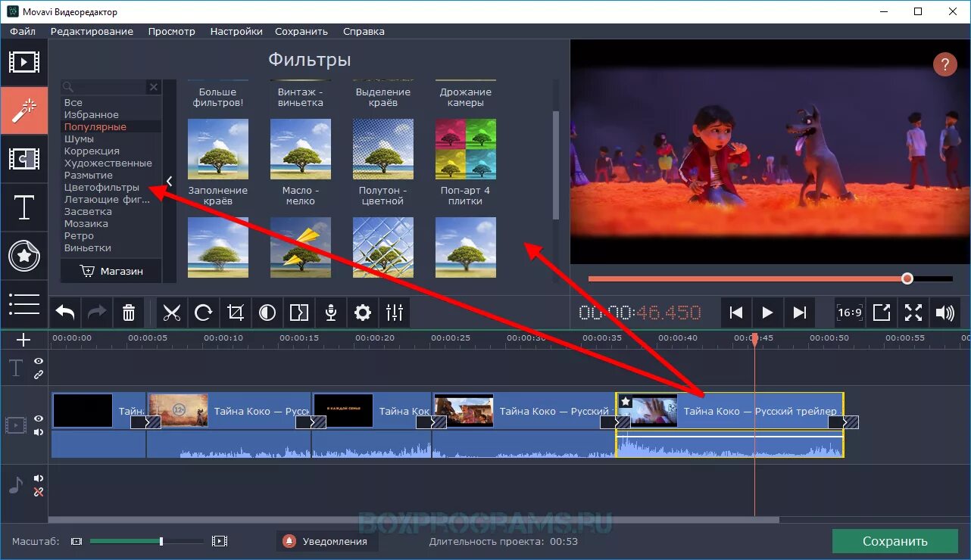This screenshot has width=971, height=560.
Task: Toggle visibility of the titles track
Action: tap(39, 362)
